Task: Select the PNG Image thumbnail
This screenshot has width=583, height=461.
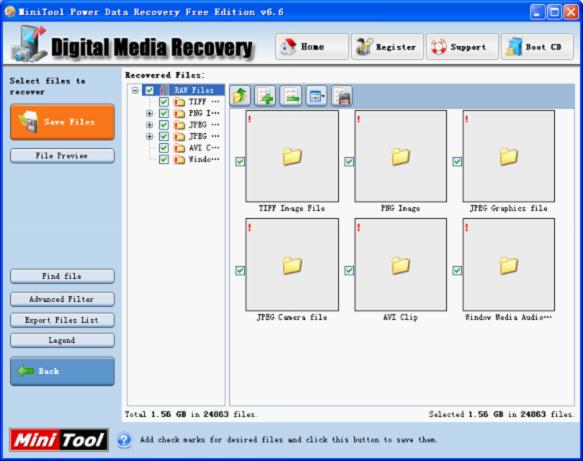Action: pyautogui.click(x=401, y=156)
